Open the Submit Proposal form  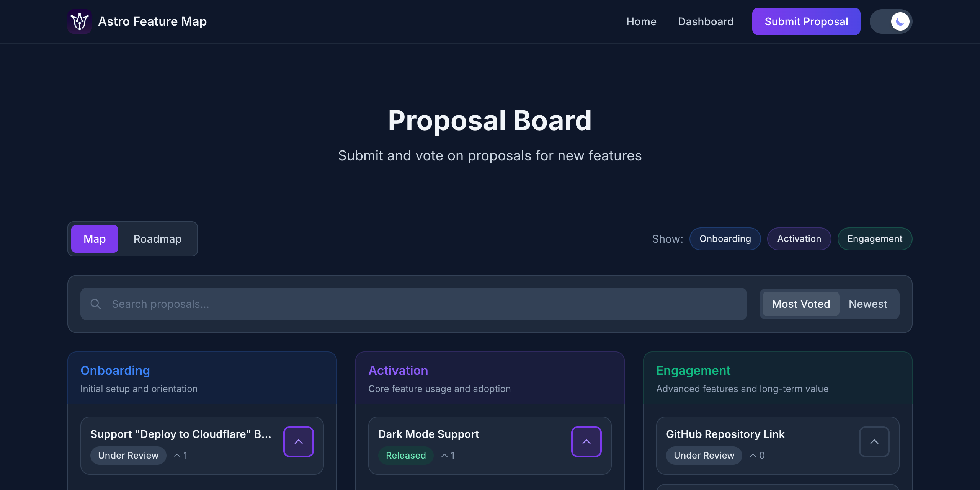coord(806,21)
